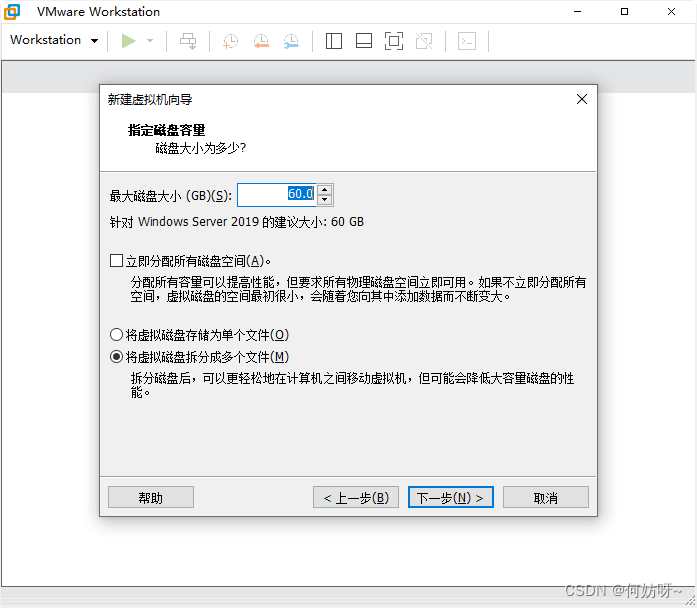Take a snapshot with the clock-plus icon

point(230,41)
